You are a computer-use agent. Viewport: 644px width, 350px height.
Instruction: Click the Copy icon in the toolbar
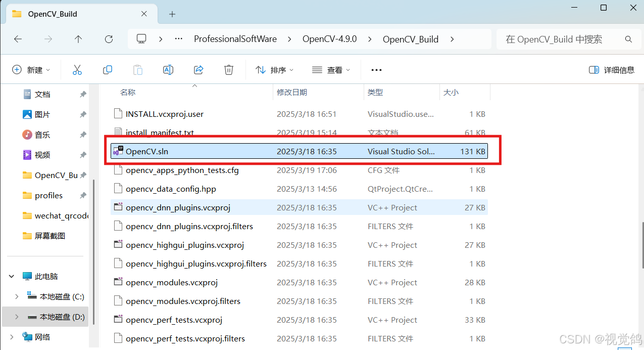pos(107,69)
